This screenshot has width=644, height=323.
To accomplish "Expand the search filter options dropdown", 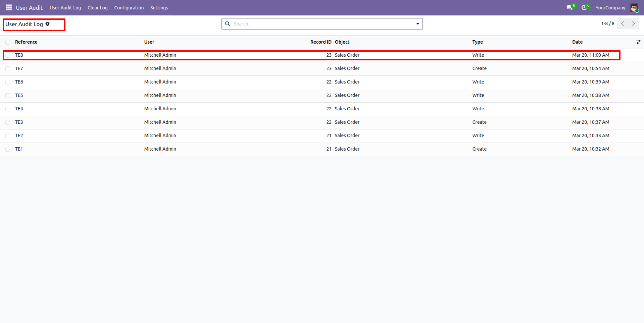I will point(417,24).
